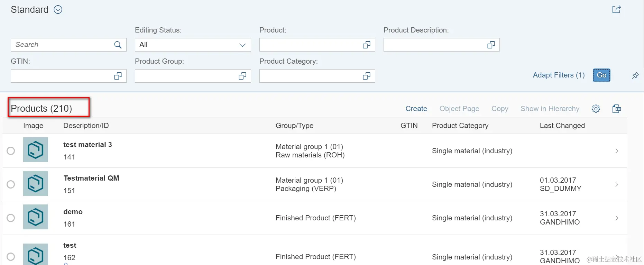Expand the Editing Status dropdown

click(242, 45)
